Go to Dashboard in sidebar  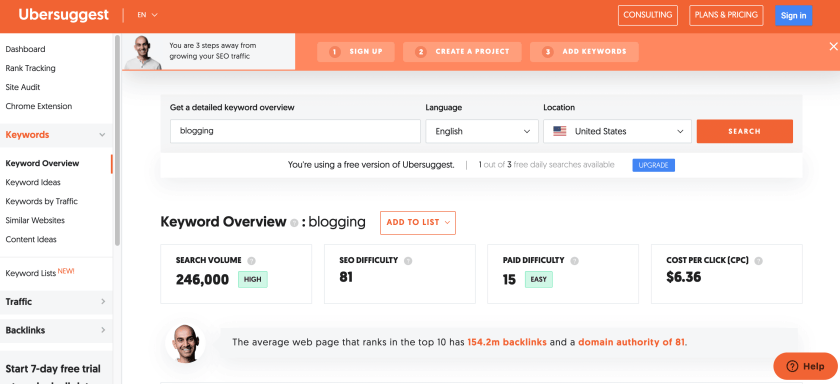tap(25, 49)
